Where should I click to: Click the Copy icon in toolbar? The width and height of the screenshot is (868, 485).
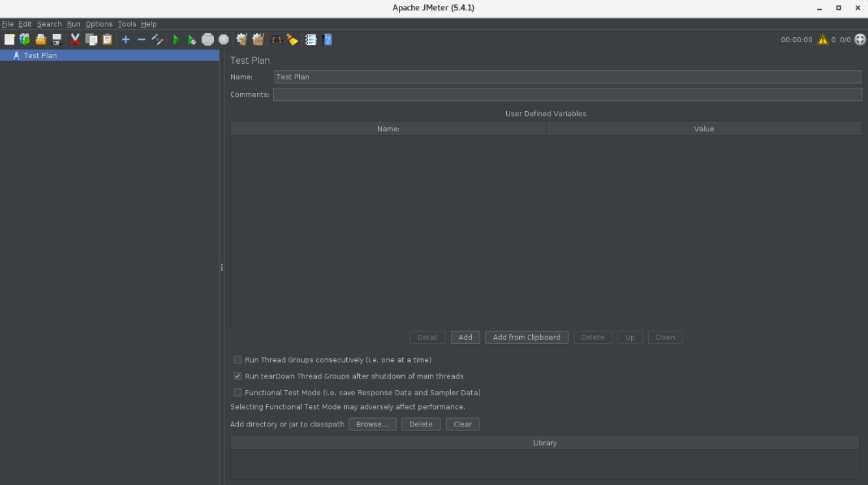91,40
